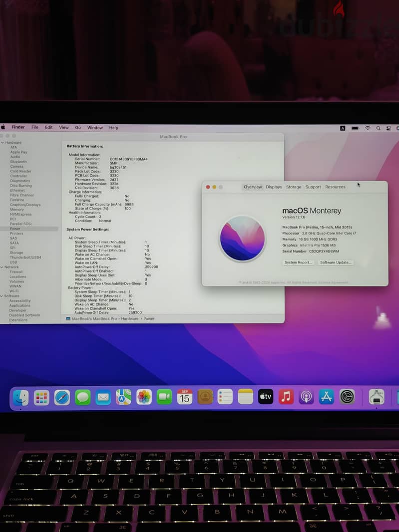Click the macOS Monterey logo image
This screenshot has height=532, width=399.
(242, 239)
